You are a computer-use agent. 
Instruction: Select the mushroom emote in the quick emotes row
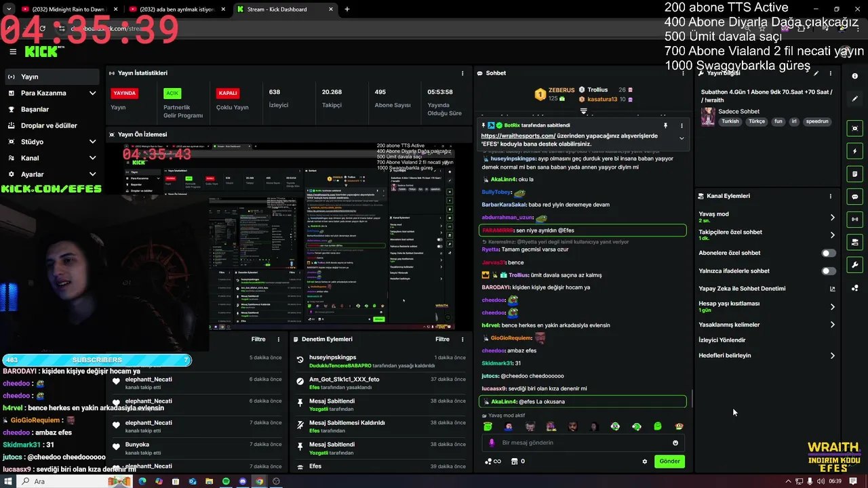(x=679, y=426)
